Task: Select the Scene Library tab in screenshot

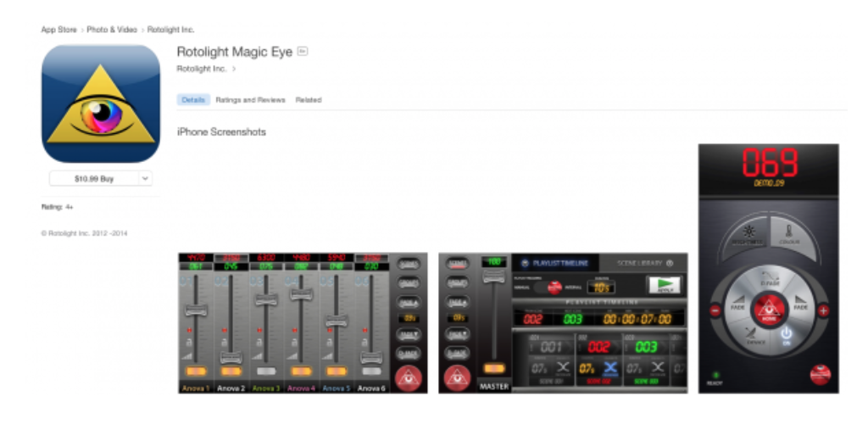Action: [638, 264]
